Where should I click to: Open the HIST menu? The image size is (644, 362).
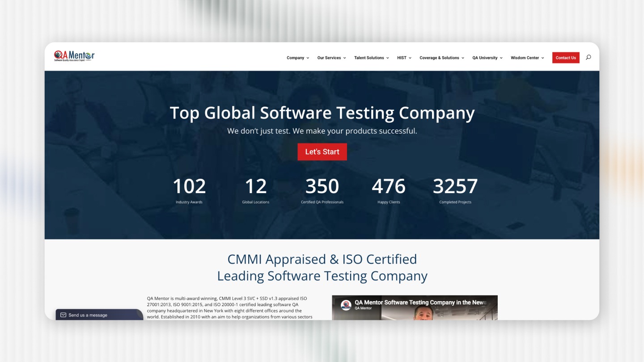tap(404, 58)
